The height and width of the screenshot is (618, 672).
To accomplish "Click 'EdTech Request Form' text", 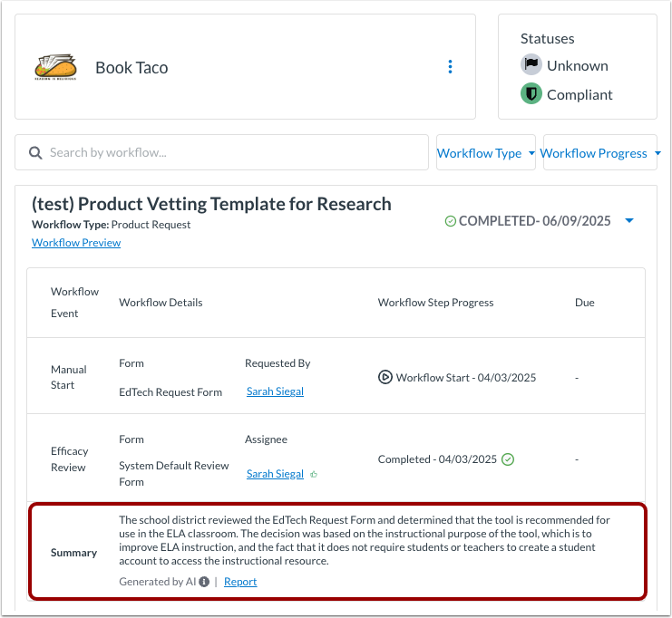I will point(170,392).
